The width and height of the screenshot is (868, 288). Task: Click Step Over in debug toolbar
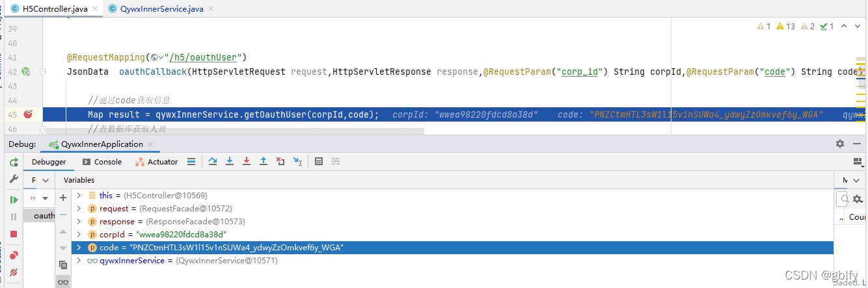click(x=213, y=162)
